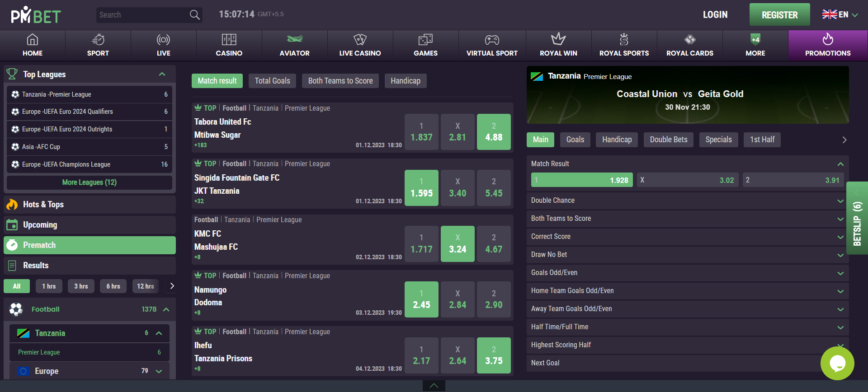The width and height of the screenshot is (868, 392).
Task: Open the EN language dropdown
Action: [840, 14]
